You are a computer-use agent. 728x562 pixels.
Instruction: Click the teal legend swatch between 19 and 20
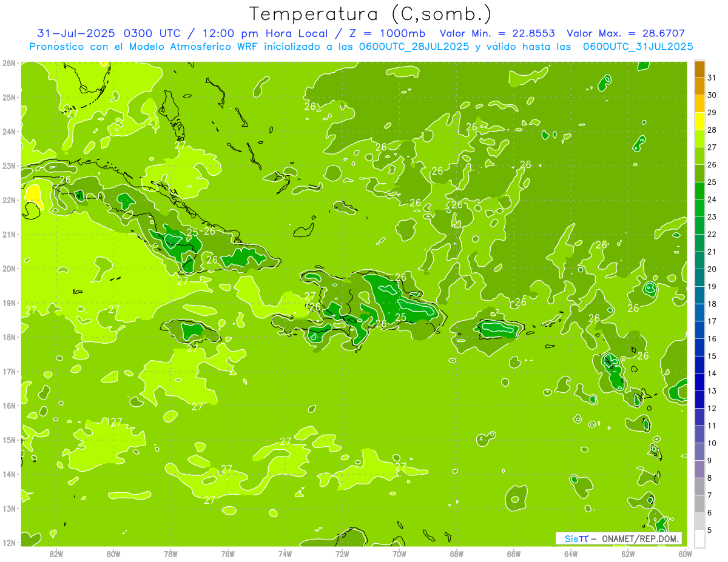pos(699,278)
